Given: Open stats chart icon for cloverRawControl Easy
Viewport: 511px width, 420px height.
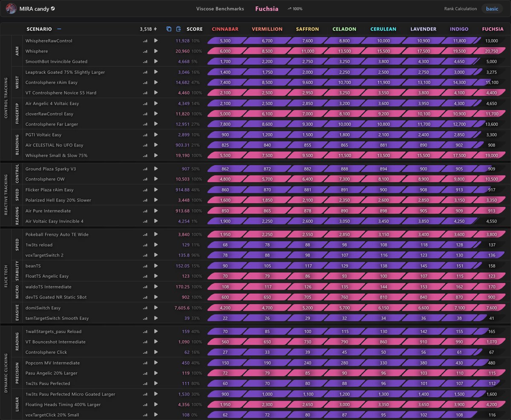Looking at the screenshot, I should (145, 114).
